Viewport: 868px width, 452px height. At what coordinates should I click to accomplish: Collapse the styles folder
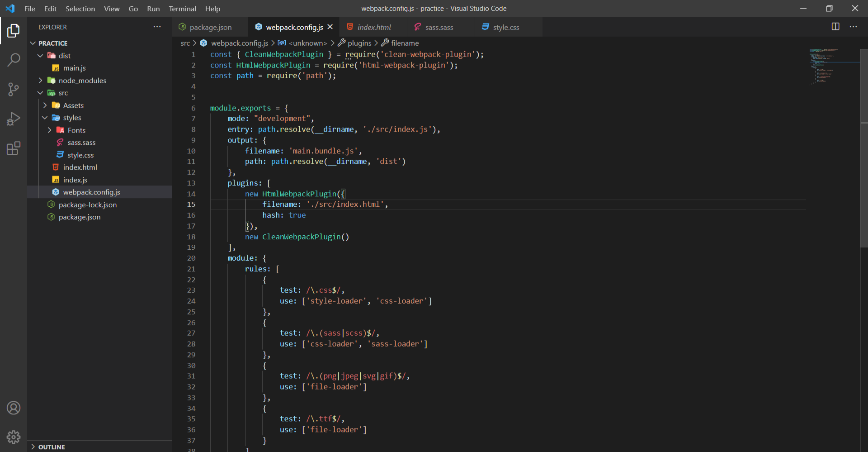coord(99,118)
